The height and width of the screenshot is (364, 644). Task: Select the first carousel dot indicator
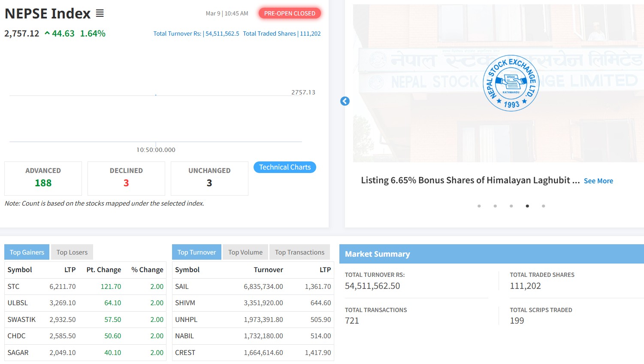tap(479, 206)
